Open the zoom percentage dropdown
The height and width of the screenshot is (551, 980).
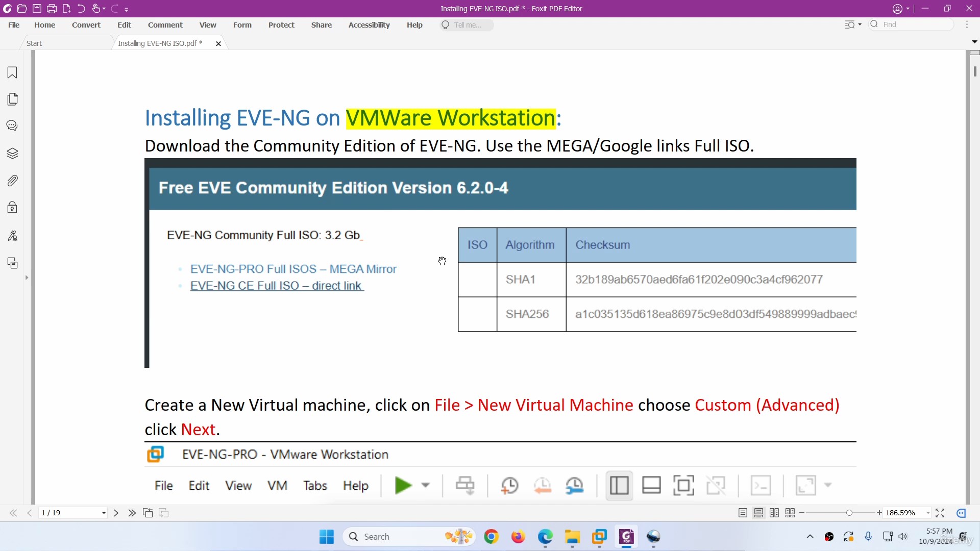pos(928,513)
